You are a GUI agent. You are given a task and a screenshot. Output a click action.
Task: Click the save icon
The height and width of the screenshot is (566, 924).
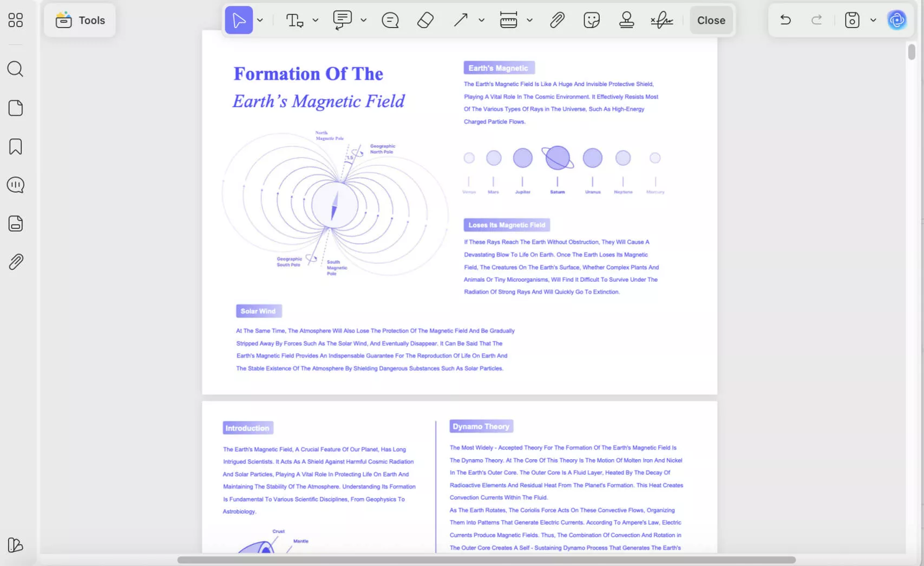coord(852,20)
